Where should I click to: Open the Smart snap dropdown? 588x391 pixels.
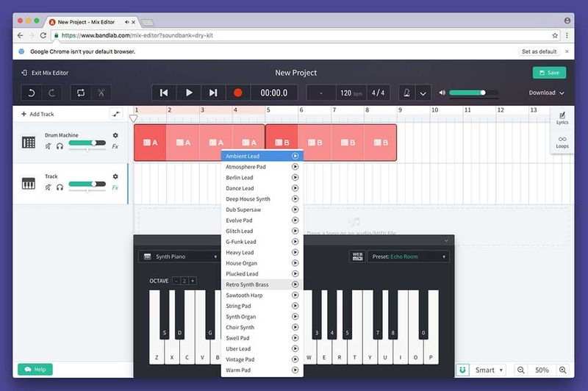[488, 370]
